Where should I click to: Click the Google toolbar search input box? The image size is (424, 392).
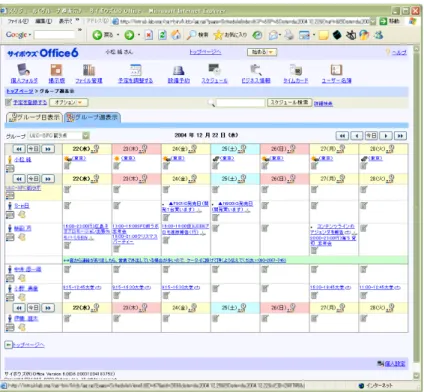(x=55, y=34)
